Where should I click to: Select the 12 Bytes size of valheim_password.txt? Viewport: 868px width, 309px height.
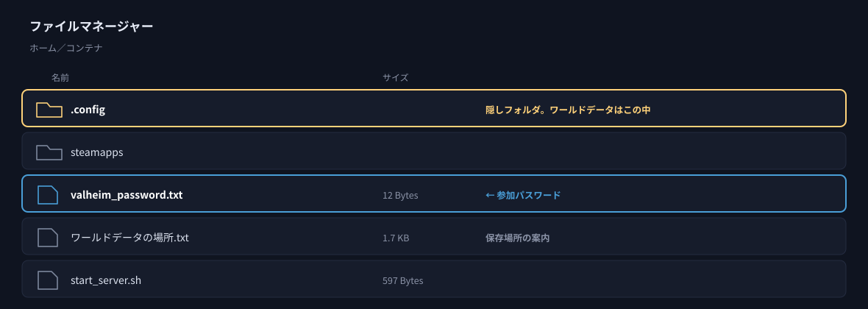coord(400,196)
